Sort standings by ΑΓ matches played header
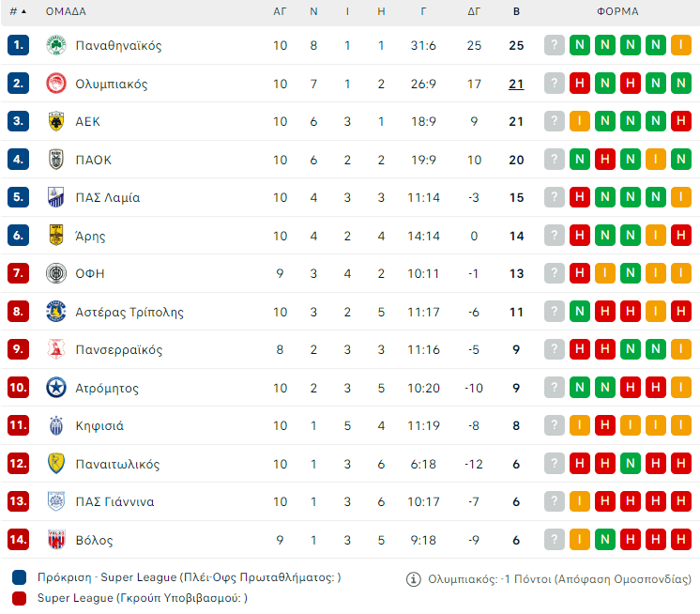The height and width of the screenshot is (614, 700). pos(280,12)
